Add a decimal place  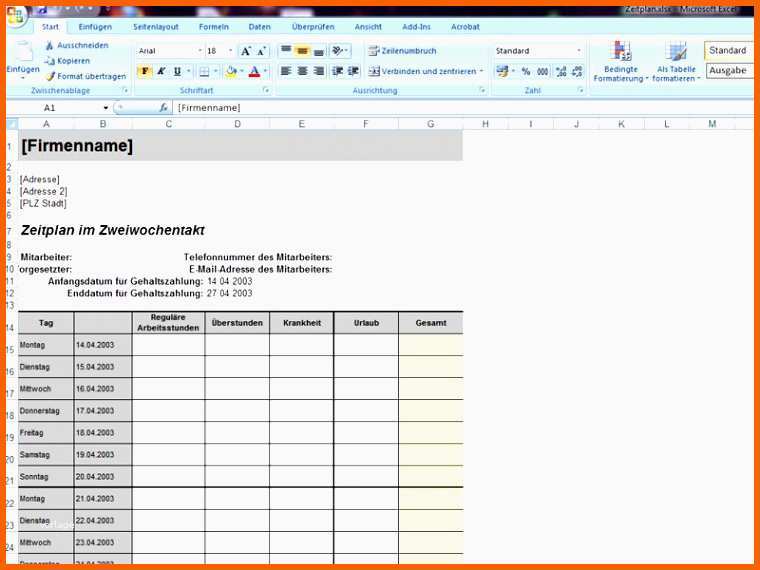(561, 72)
